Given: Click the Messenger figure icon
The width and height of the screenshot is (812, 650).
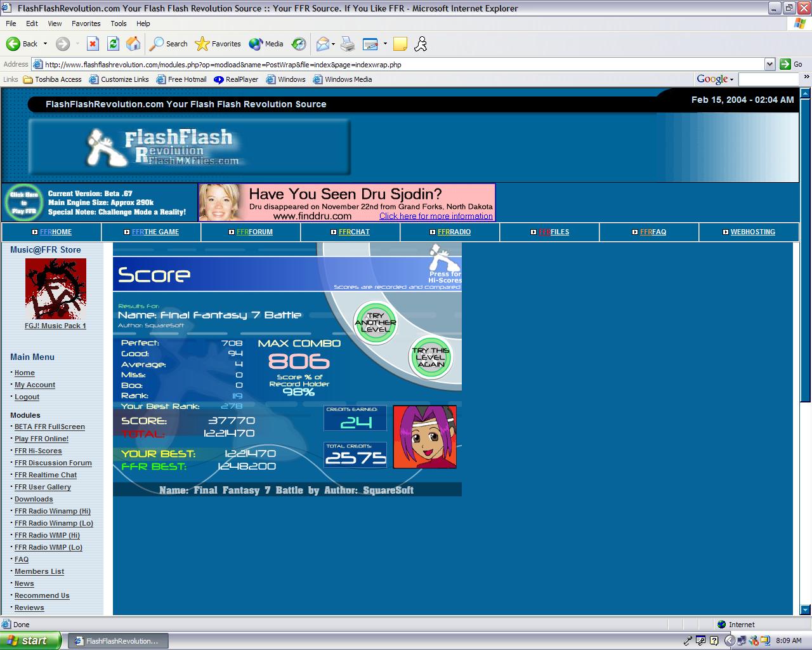Looking at the screenshot, I should click(x=421, y=44).
